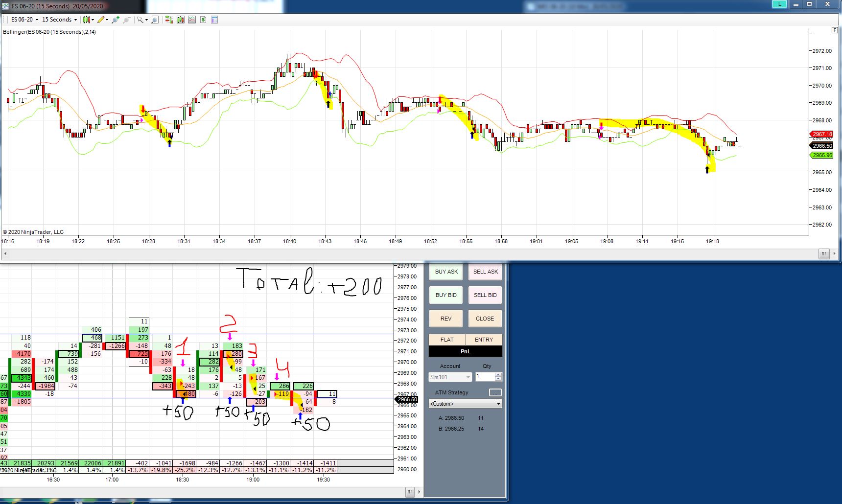This screenshot has height=504, width=842.
Task: Click the ATM Strategy label
Action: pyautogui.click(x=451, y=392)
